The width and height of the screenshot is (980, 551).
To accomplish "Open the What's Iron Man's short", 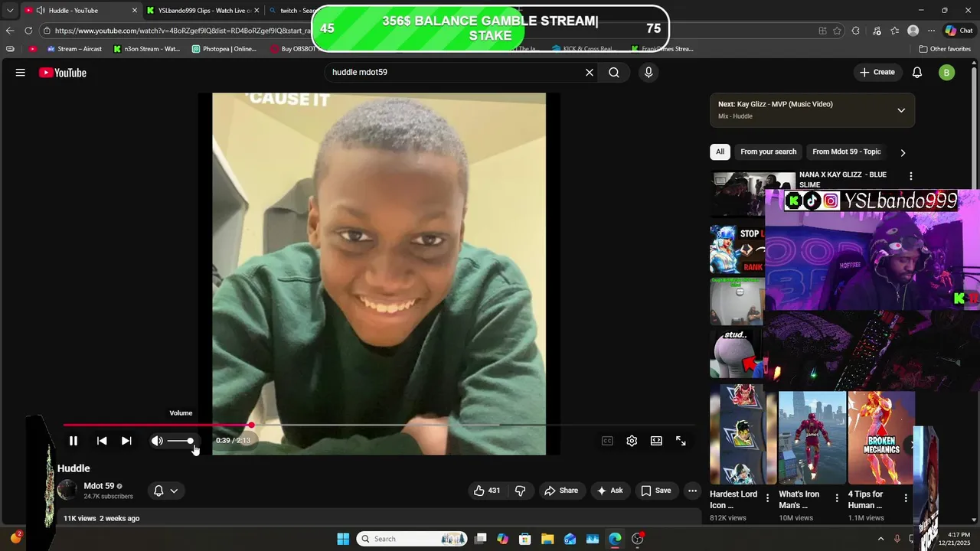I will (x=812, y=438).
